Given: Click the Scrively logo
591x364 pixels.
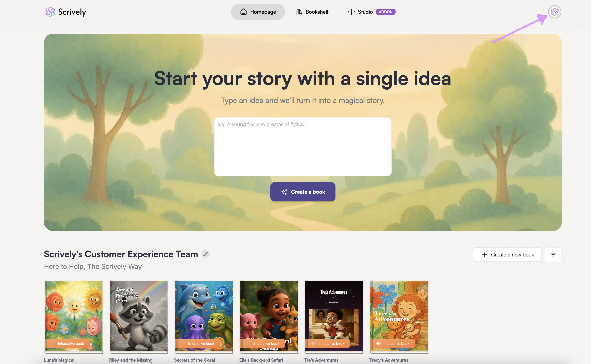Looking at the screenshot, I should point(65,12).
